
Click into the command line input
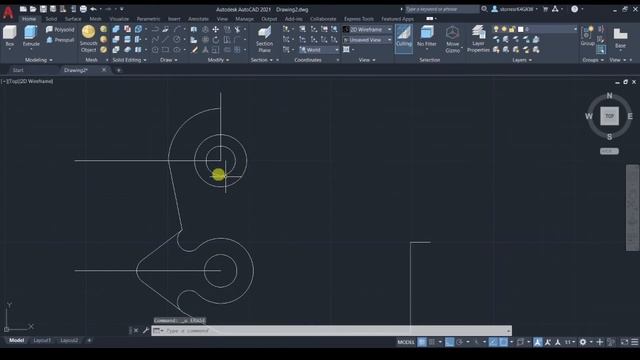[x=331, y=331]
